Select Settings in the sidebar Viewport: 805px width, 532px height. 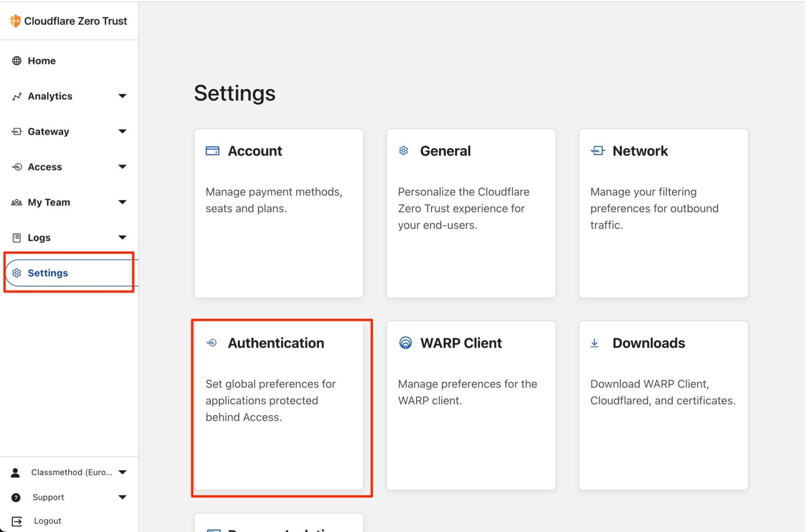[x=48, y=273]
